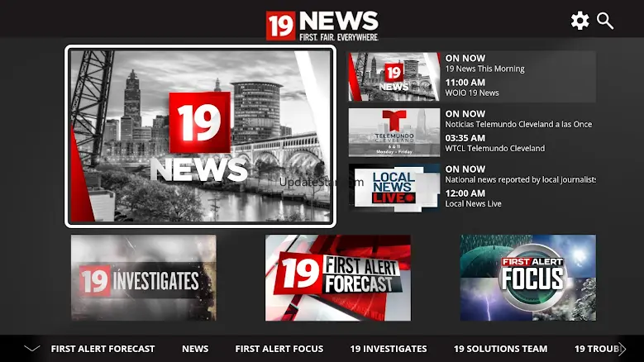Viewport: 644px width, 362px height.
Task: Open the Local News Live thumbnail
Action: [x=394, y=188]
